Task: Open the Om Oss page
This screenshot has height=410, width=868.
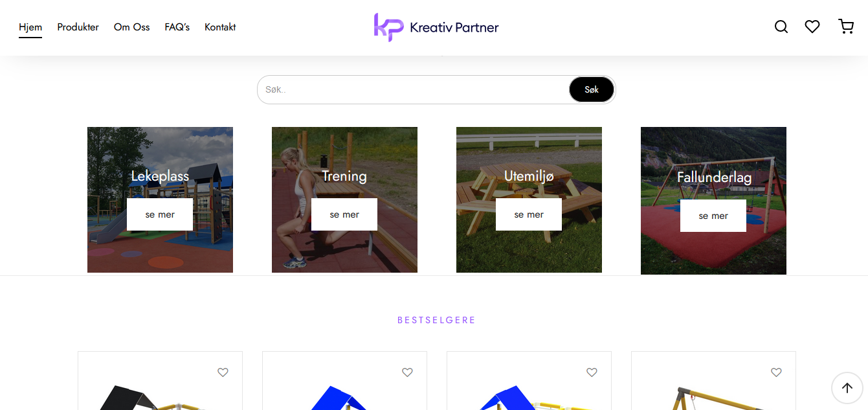Action: [132, 27]
